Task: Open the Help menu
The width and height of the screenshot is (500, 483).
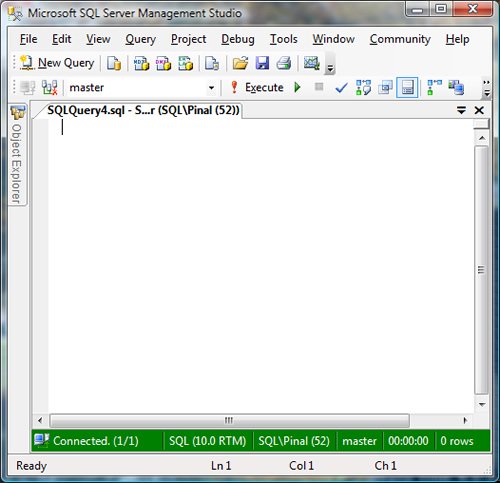Action: coord(457,39)
